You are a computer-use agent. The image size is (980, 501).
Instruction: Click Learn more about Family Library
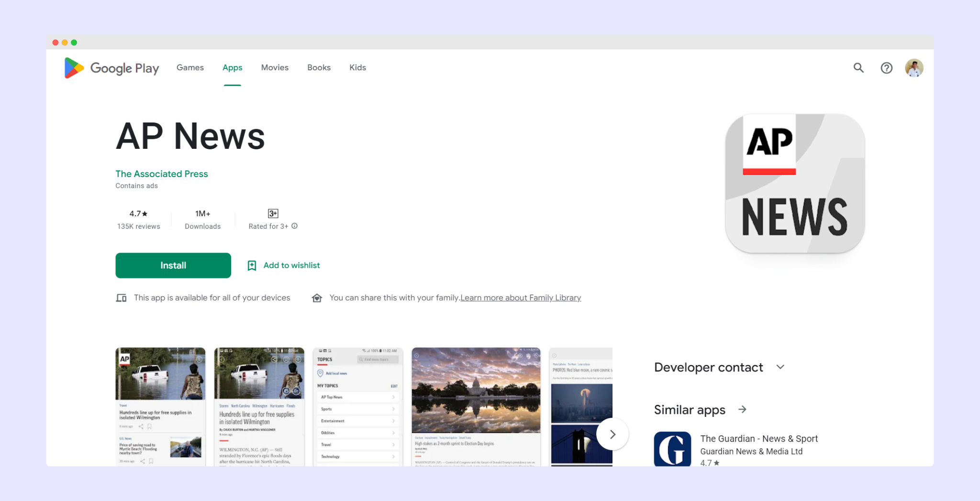click(520, 297)
